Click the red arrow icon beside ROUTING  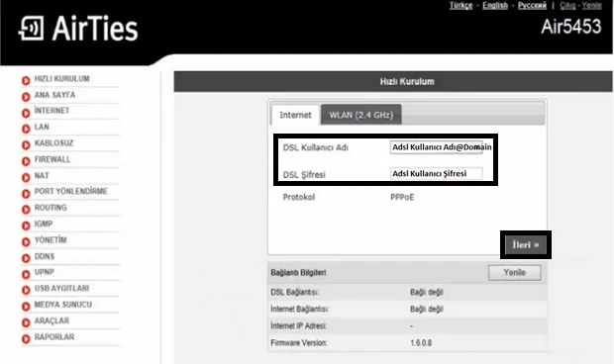point(26,210)
